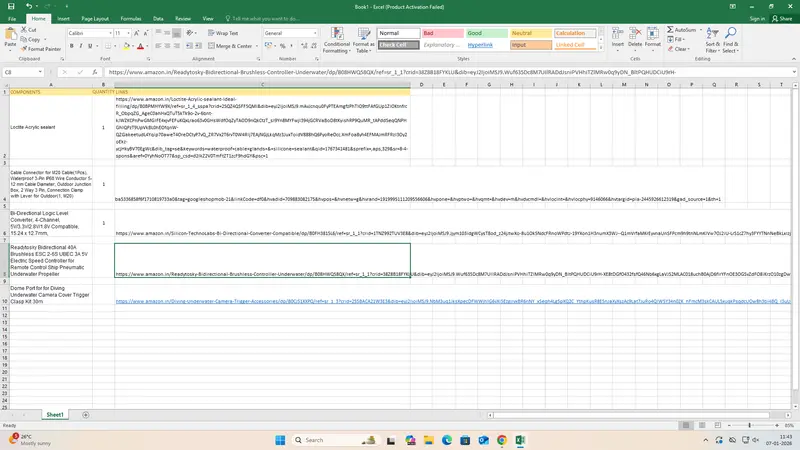Click the Increase Decimal icon

tap(305, 46)
